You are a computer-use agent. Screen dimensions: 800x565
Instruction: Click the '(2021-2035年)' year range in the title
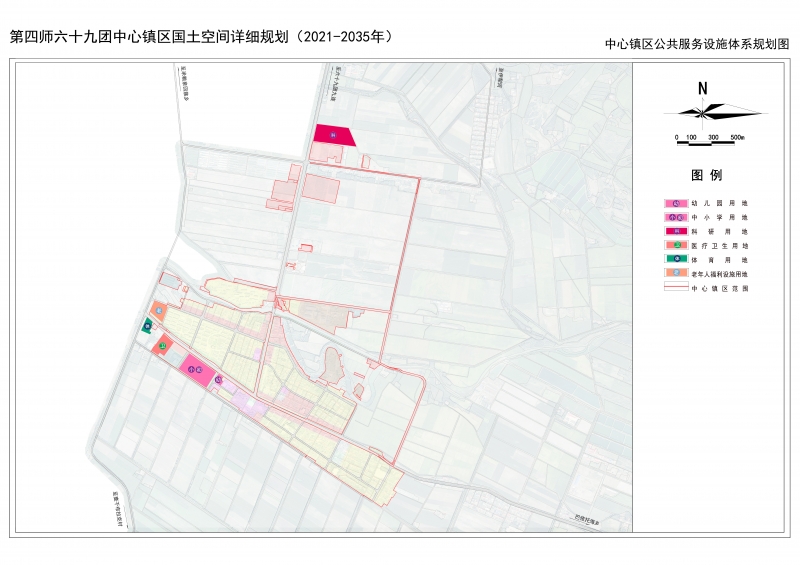coord(345,37)
